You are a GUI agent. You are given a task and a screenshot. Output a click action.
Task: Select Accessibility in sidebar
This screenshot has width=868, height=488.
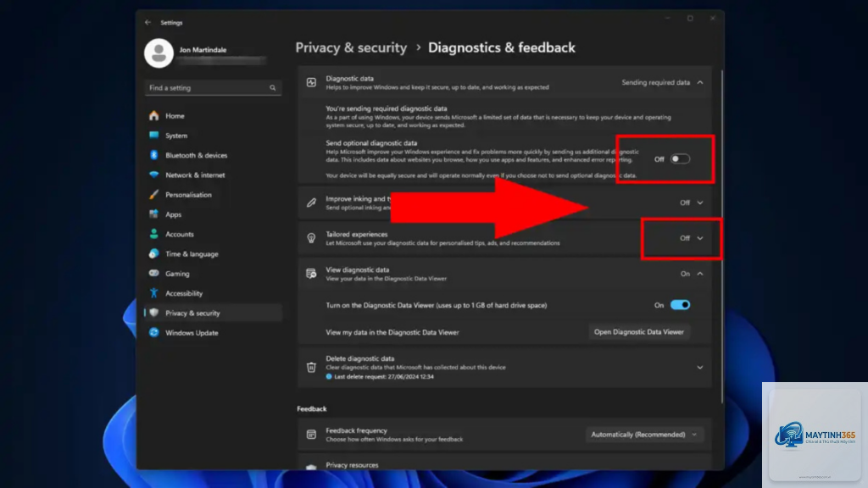[x=213, y=293]
